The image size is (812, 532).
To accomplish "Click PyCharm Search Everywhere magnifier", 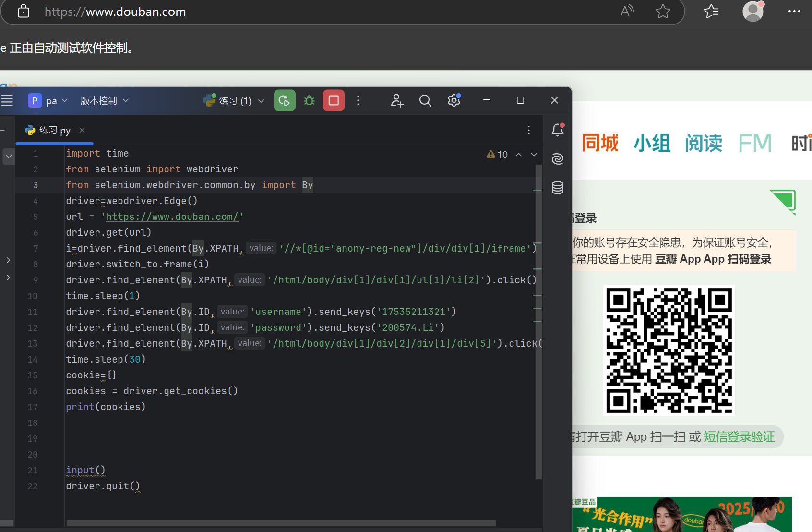I will click(x=425, y=100).
